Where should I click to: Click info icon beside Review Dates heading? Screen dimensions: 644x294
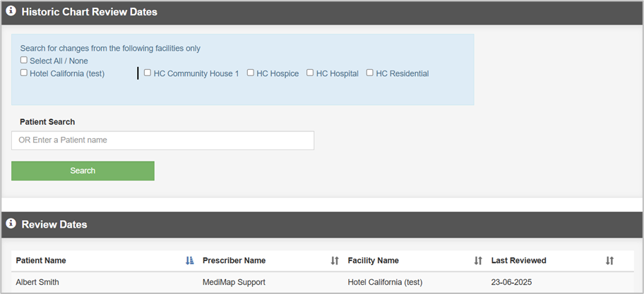click(x=11, y=224)
